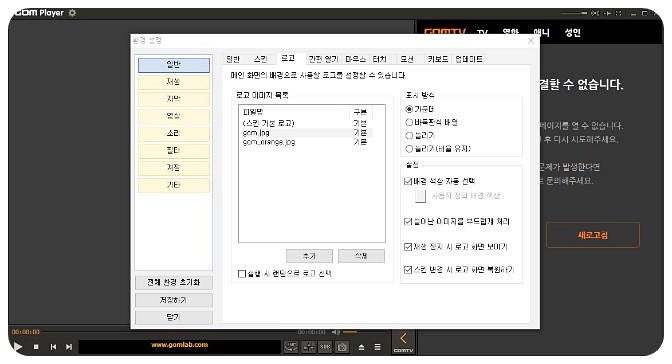Select (스킨 기본 로고) list row
The image size is (672, 364).
[307, 123]
